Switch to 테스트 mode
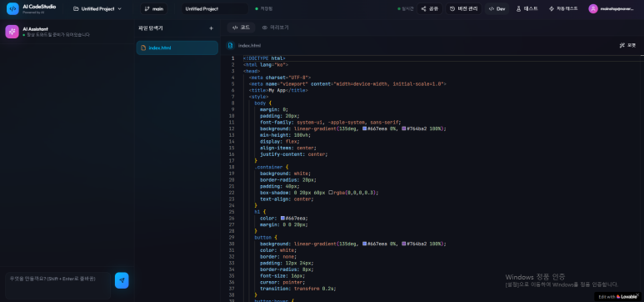Image resolution: width=644 pixels, height=302 pixels. (527, 8)
